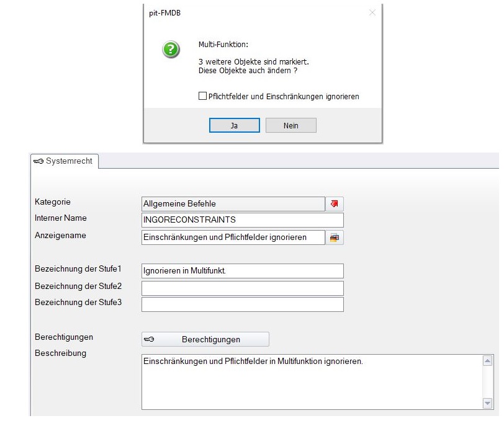Click the Berechtigungen label text
Viewport: 504px width, 426px height.
click(x=64, y=337)
